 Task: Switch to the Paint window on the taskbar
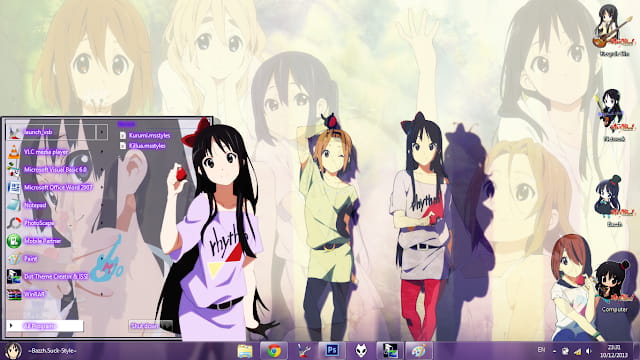pyautogui.click(x=419, y=351)
